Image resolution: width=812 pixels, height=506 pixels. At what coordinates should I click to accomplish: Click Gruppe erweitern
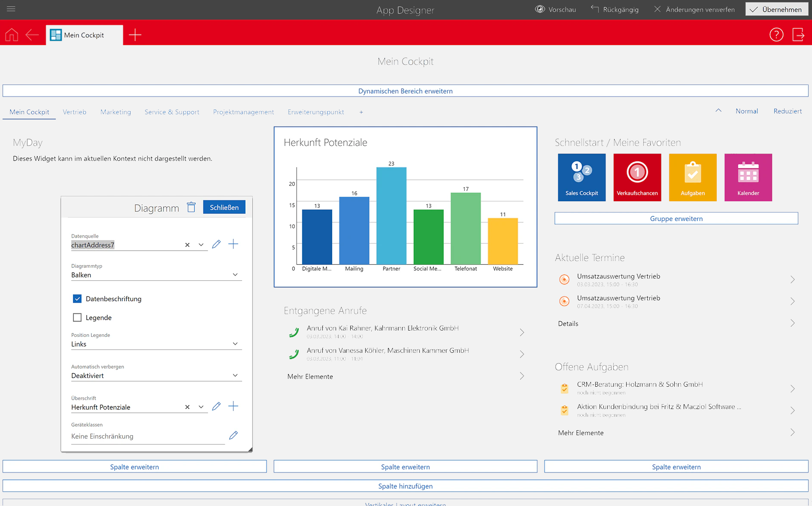pyautogui.click(x=676, y=218)
